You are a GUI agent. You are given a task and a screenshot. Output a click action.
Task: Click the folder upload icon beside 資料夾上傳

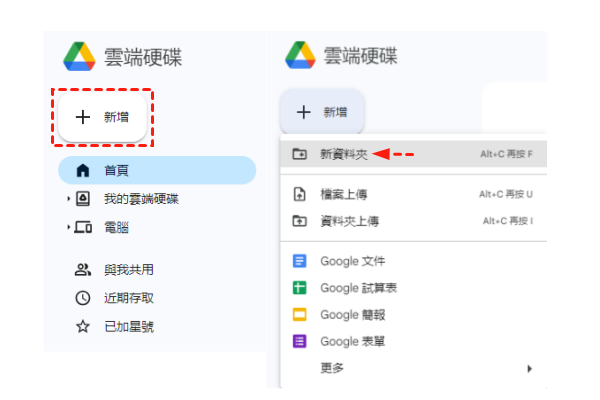point(300,221)
